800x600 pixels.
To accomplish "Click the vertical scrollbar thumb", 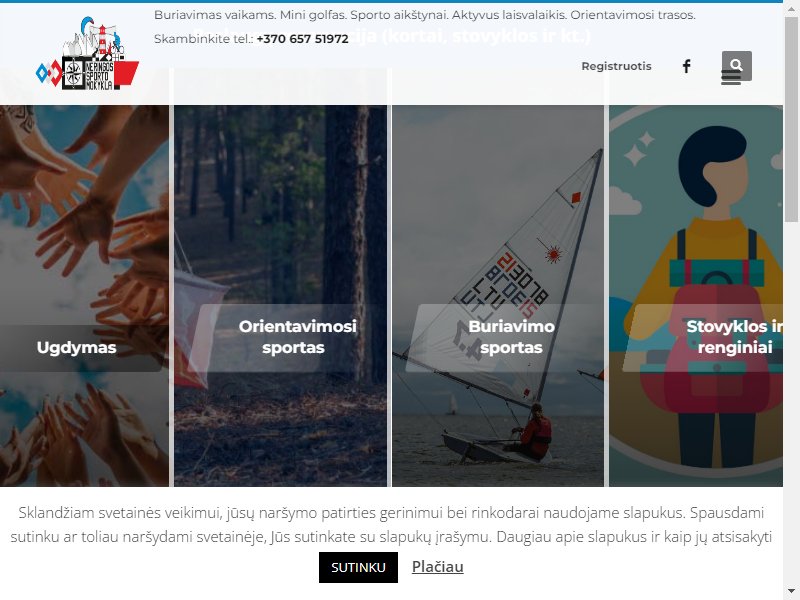I will [791, 118].
